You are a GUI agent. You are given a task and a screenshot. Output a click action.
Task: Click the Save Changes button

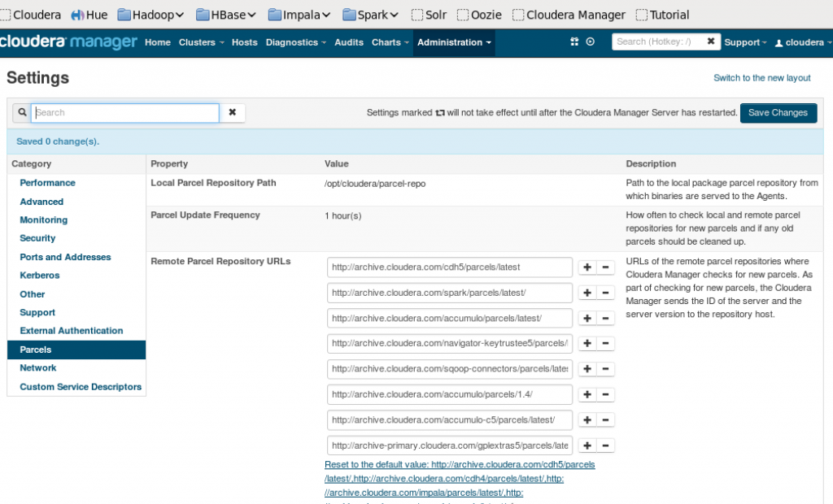[x=778, y=113]
